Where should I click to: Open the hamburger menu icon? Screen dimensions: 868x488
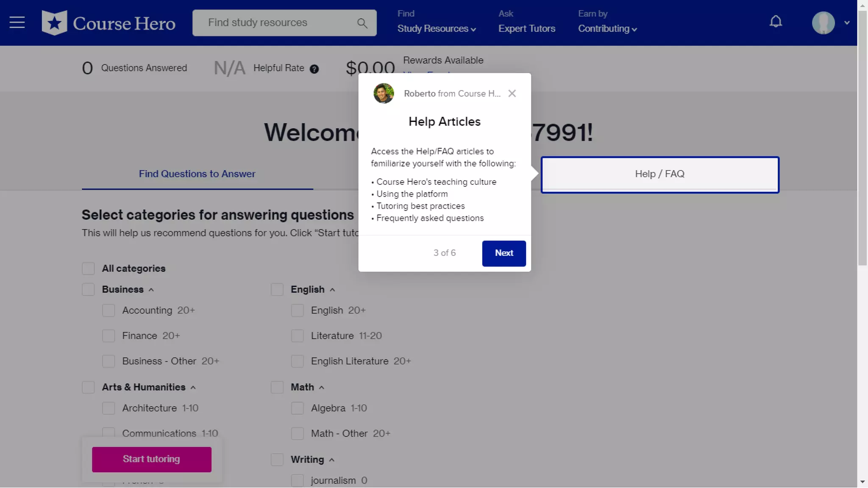point(17,22)
